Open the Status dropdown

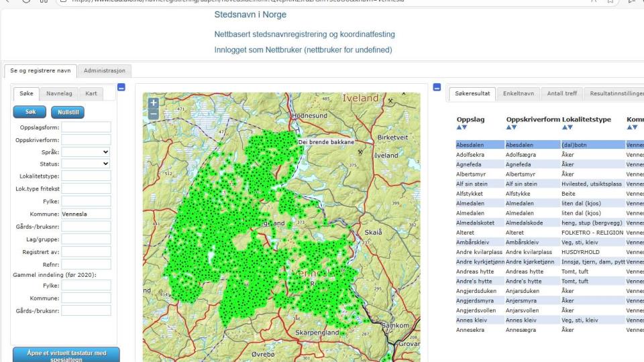pos(86,164)
